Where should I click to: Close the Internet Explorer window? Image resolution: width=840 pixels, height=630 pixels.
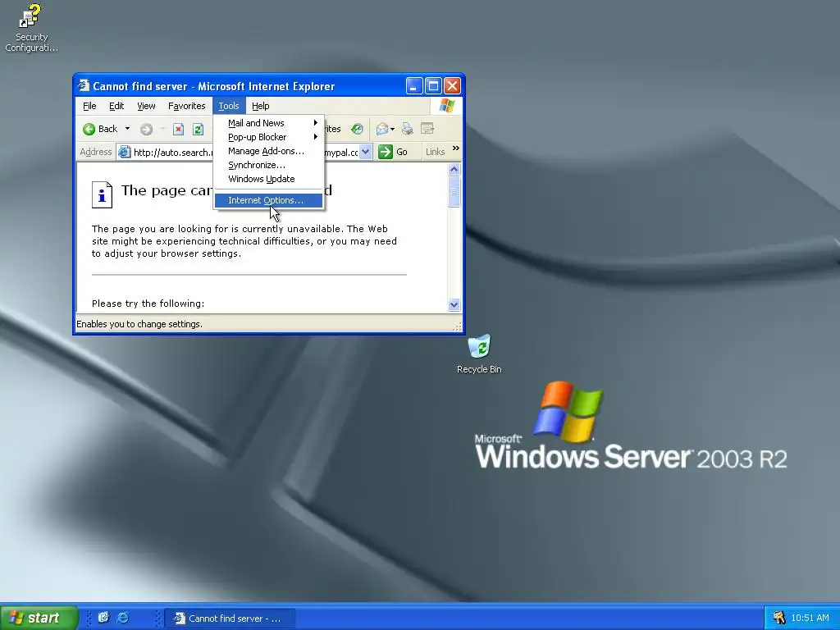tap(453, 85)
